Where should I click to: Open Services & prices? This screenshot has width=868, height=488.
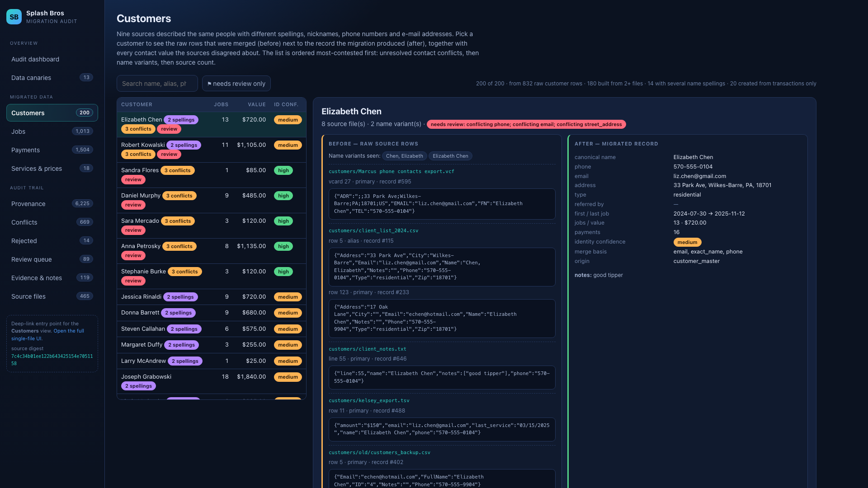pos(52,169)
